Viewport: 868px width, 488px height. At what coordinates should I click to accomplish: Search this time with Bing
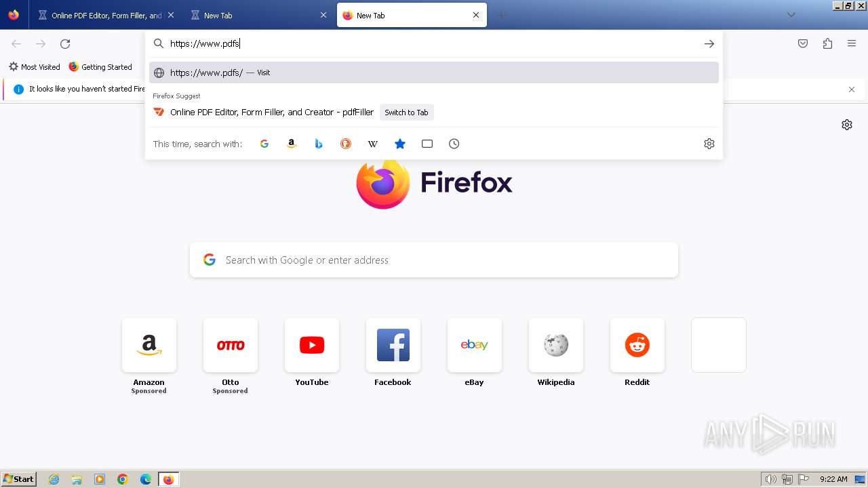(x=319, y=144)
